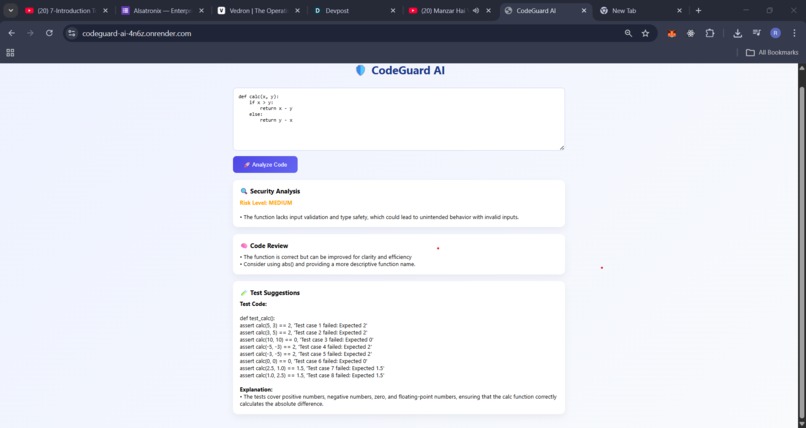Open the apps grid in bookmarks bar

(10, 52)
